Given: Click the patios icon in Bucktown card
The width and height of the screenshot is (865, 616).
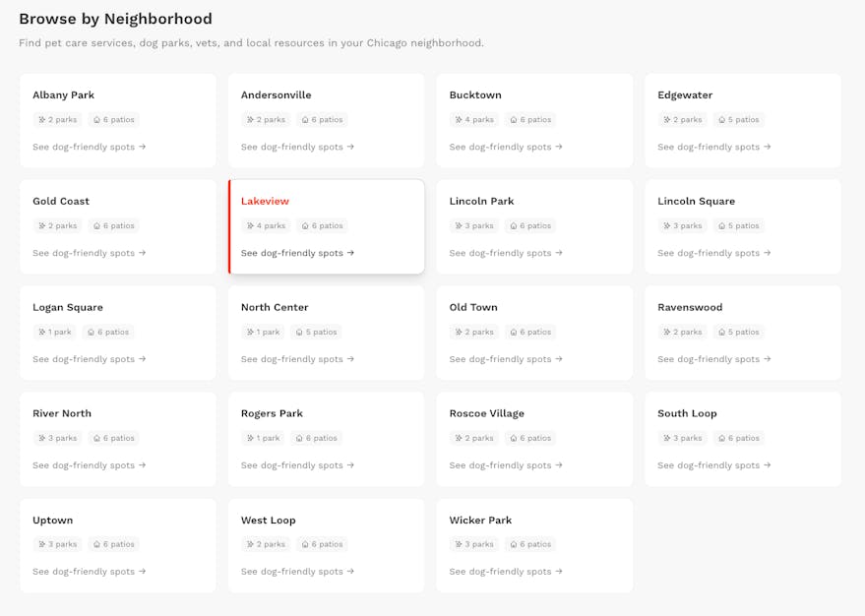Looking at the screenshot, I should pos(513,120).
